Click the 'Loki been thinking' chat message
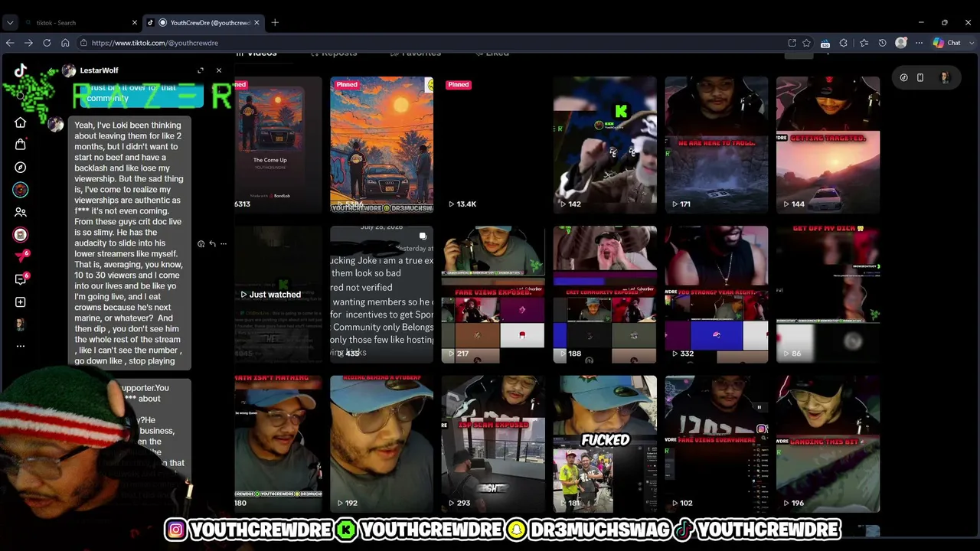 [129, 243]
